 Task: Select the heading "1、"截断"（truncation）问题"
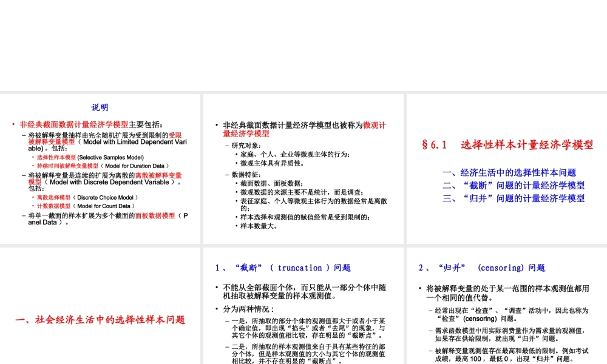[x=283, y=268]
